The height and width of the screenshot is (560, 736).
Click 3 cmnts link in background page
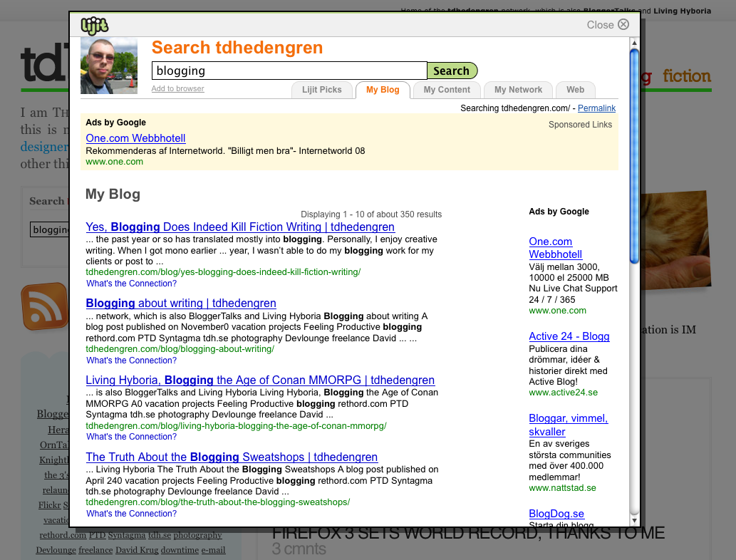coord(299,549)
